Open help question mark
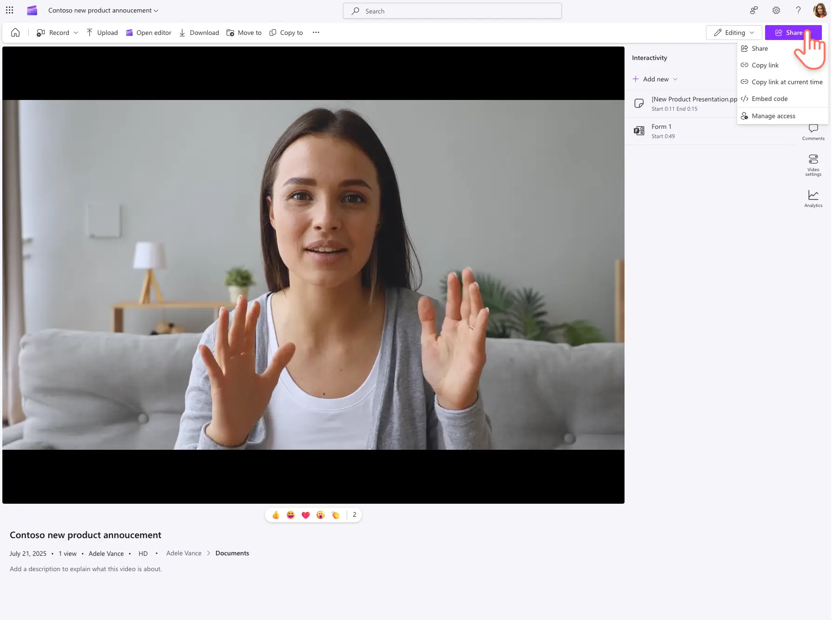The image size is (840, 620). point(798,10)
